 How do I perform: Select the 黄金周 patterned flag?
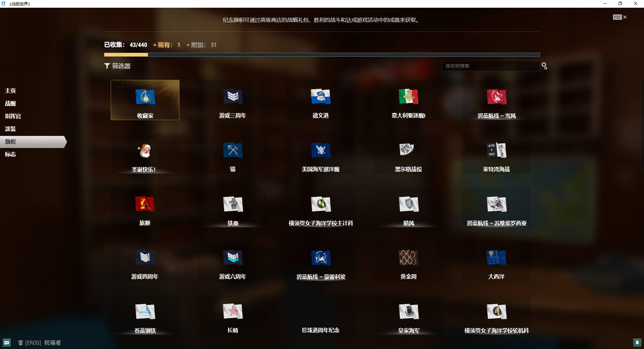click(x=408, y=258)
